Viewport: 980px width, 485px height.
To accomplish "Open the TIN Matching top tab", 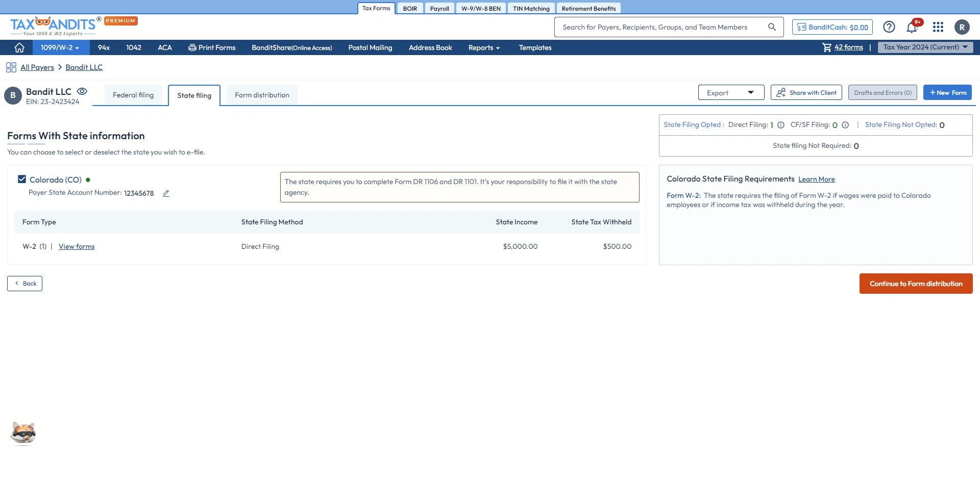I will click(531, 8).
